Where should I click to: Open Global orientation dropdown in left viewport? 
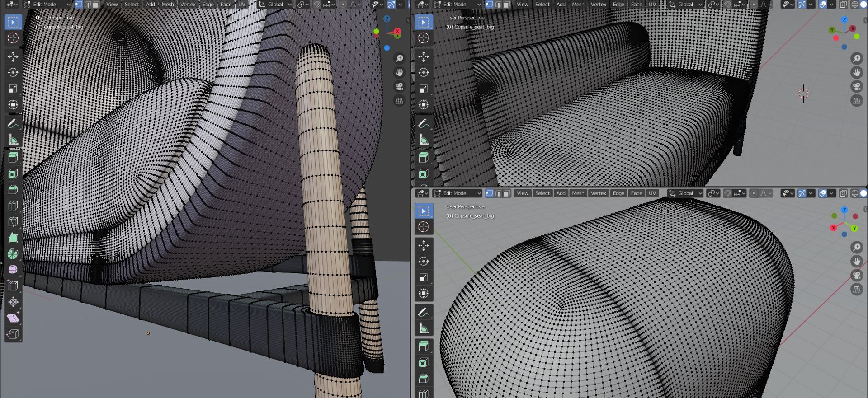[275, 5]
